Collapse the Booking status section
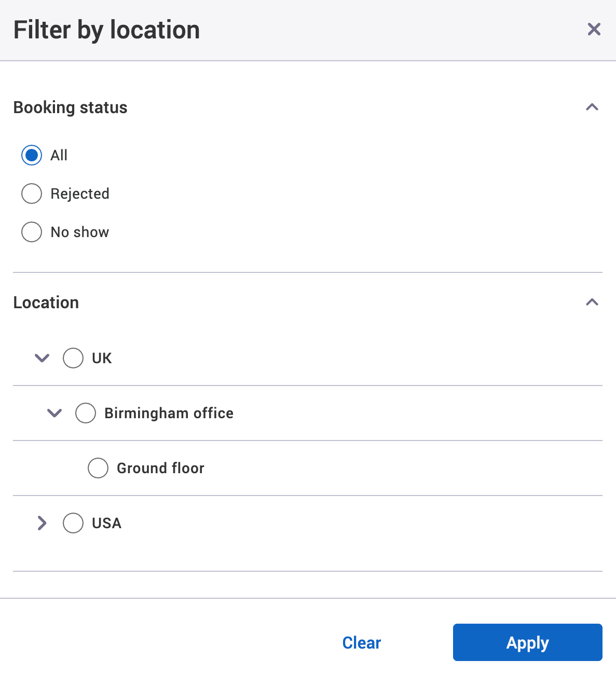The height and width of the screenshot is (674, 616). 592,107
